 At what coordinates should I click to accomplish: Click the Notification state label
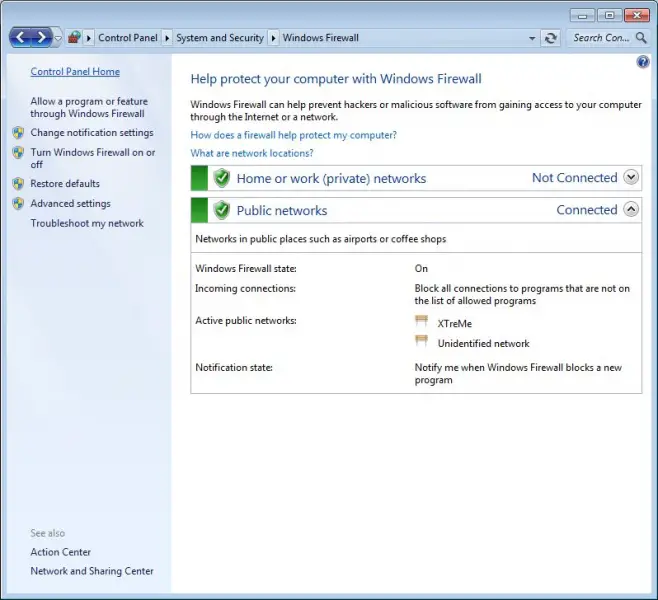(234, 368)
